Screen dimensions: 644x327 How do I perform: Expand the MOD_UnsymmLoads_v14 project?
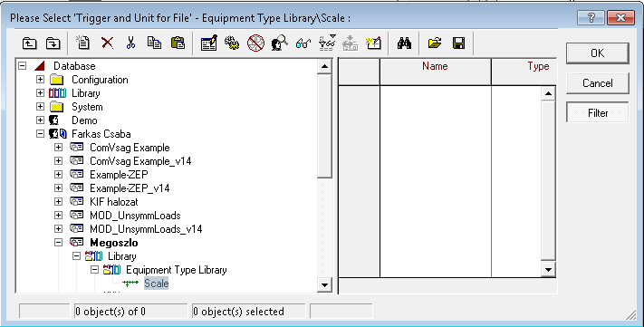58,229
